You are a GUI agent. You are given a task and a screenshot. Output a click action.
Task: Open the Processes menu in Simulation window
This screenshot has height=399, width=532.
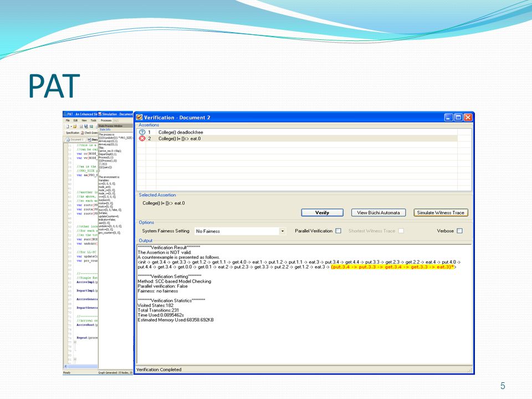[x=106, y=120]
